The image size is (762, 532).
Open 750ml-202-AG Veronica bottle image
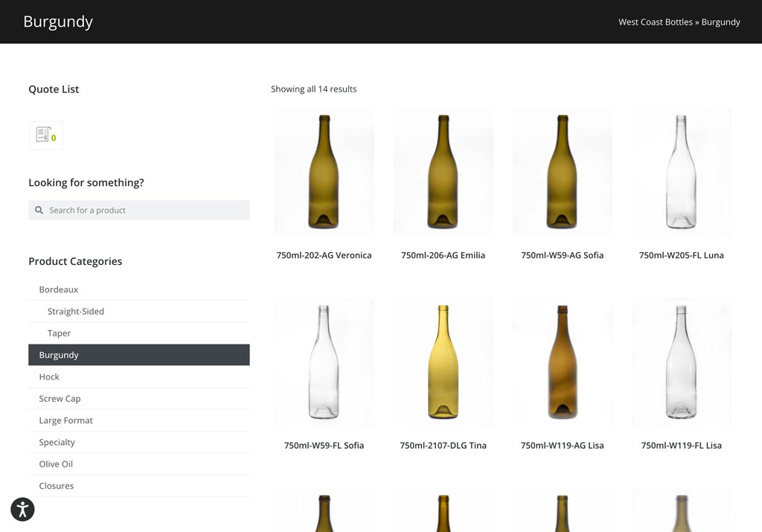click(324, 172)
